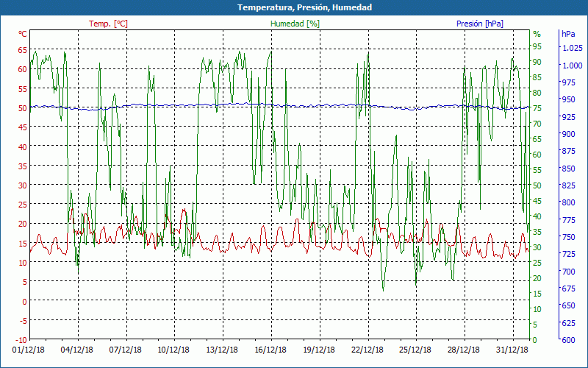
Task: Click the red 50 temperature axis value
Action: point(23,108)
